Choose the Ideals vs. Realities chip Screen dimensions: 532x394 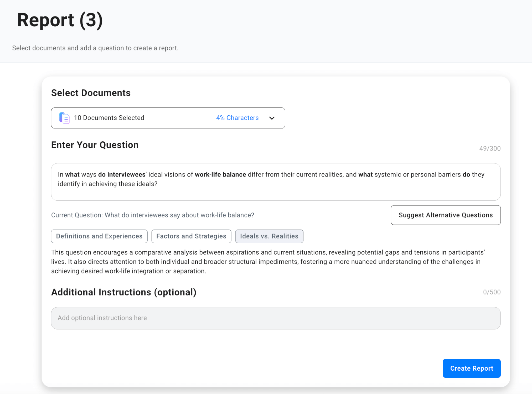[x=269, y=236]
